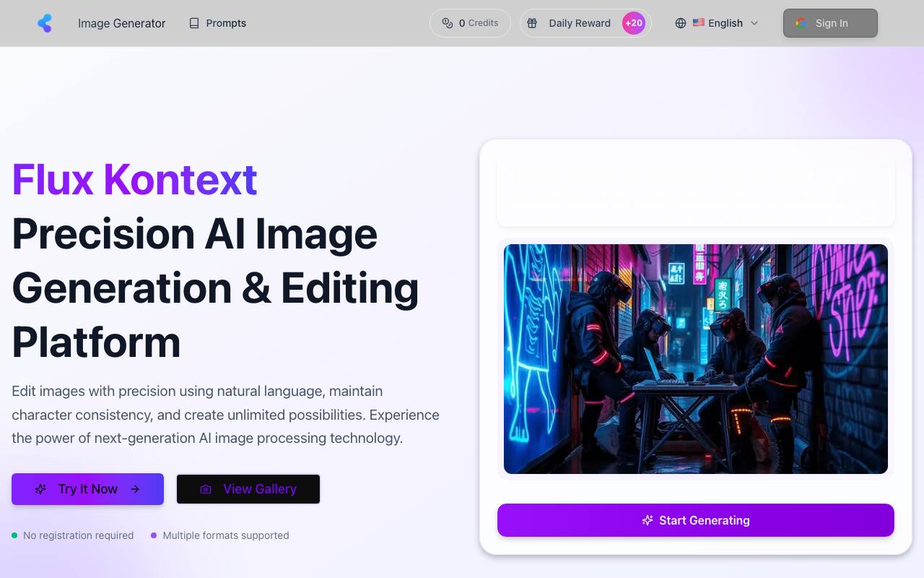Click the 'Flux Kontext' heading text
Image resolution: width=924 pixels, height=578 pixels.
click(135, 179)
